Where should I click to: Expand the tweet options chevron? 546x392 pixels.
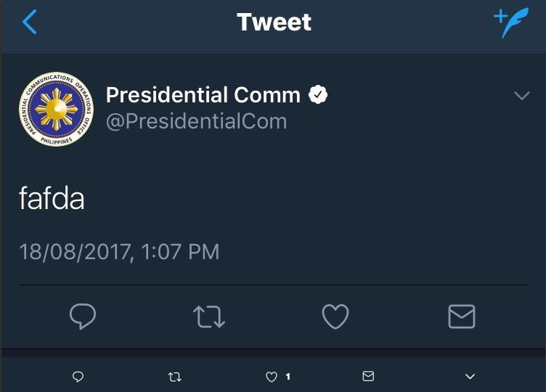pyautogui.click(x=521, y=96)
